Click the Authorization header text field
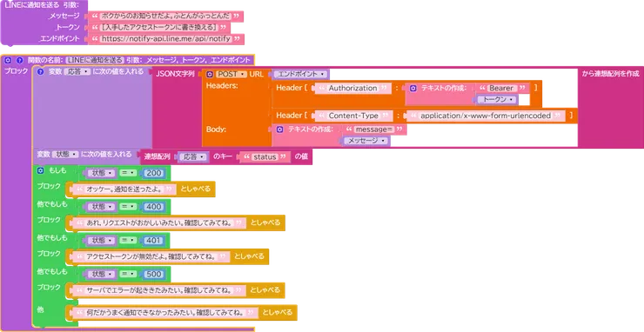 pos(352,89)
